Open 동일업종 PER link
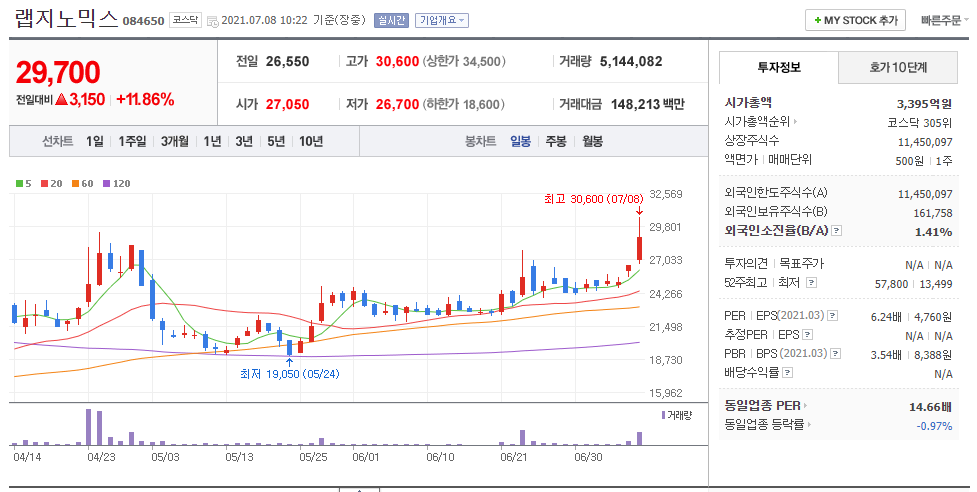 [x=766, y=405]
